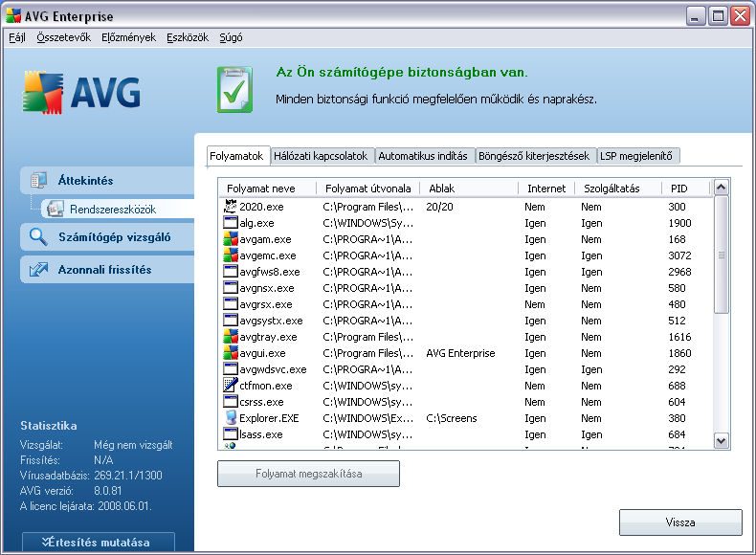Switch to the Böngésző kiterjesztések tab

(535, 156)
